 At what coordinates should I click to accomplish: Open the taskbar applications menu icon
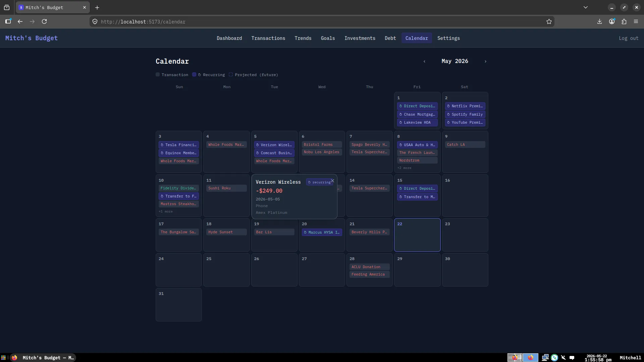tap(3, 358)
